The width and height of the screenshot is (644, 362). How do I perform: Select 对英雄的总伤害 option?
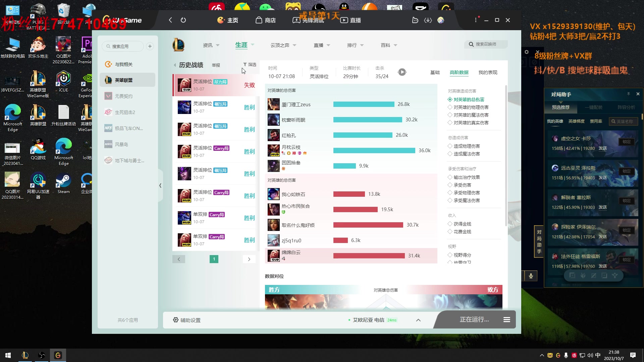coord(466,100)
